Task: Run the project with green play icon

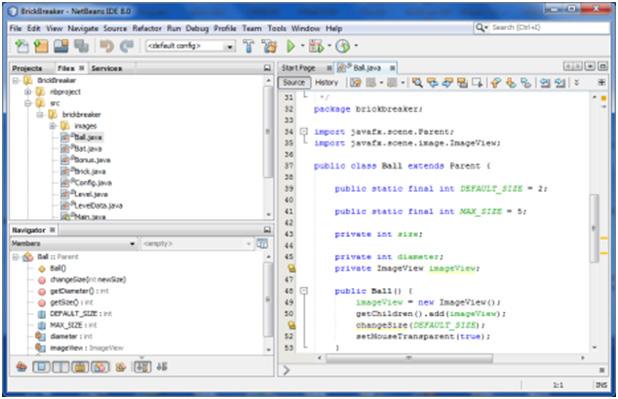Action: pyautogui.click(x=291, y=46)
